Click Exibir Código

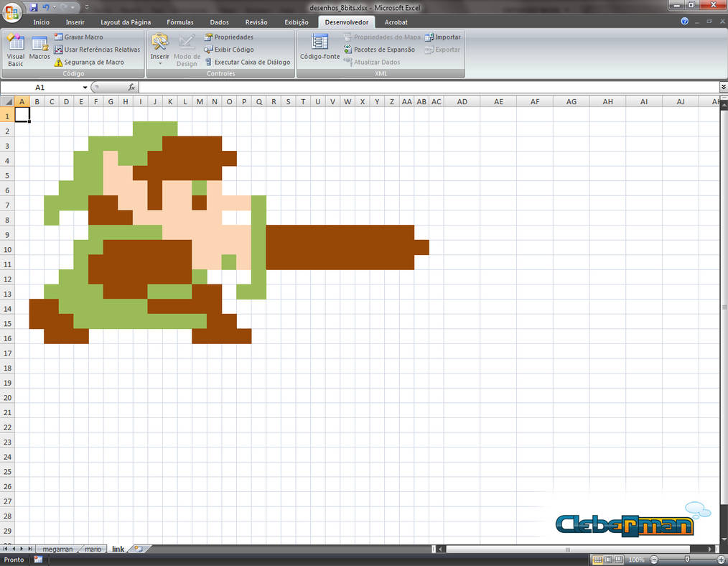pos(229,50)
